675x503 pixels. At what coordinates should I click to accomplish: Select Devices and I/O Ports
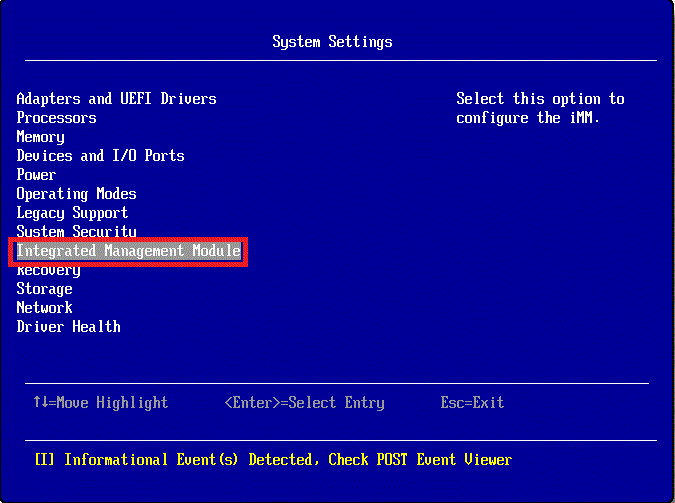click(x=100, y=155)
